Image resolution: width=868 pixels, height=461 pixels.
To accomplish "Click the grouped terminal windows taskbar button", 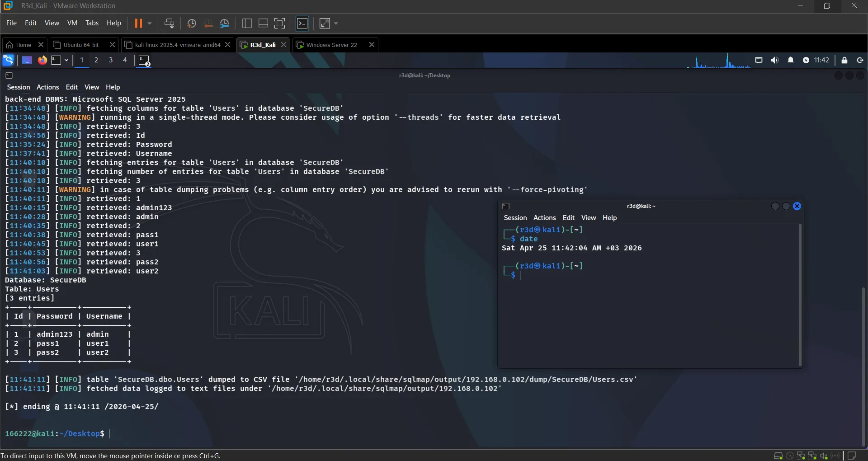I will click(x=144, y=61).
